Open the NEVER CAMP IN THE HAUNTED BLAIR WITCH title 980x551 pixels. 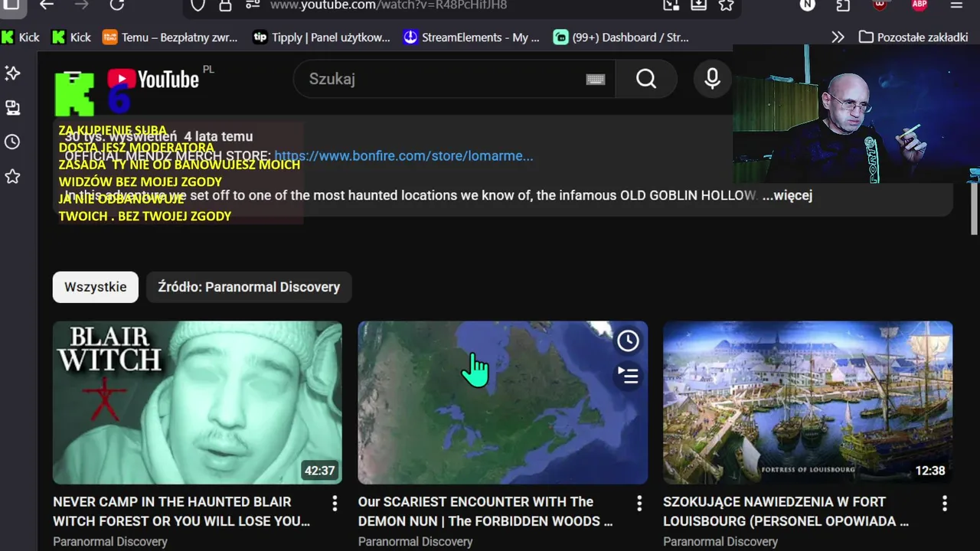181,511
